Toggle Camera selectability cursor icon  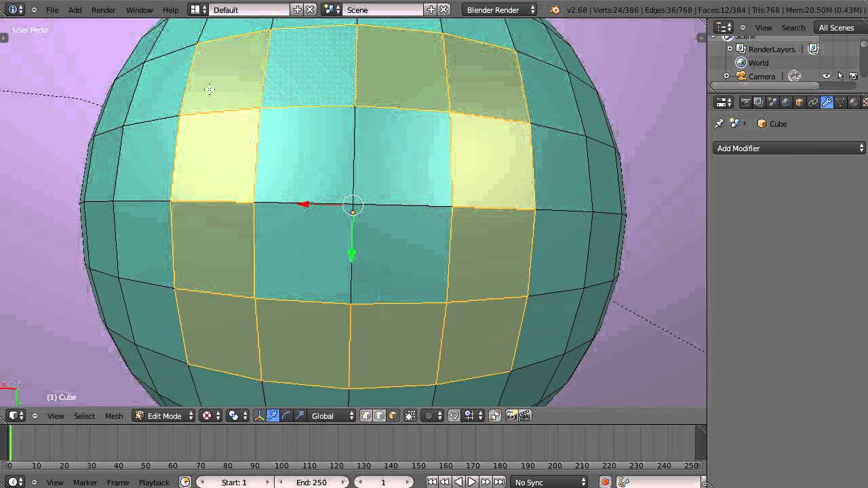click(840, 76)
